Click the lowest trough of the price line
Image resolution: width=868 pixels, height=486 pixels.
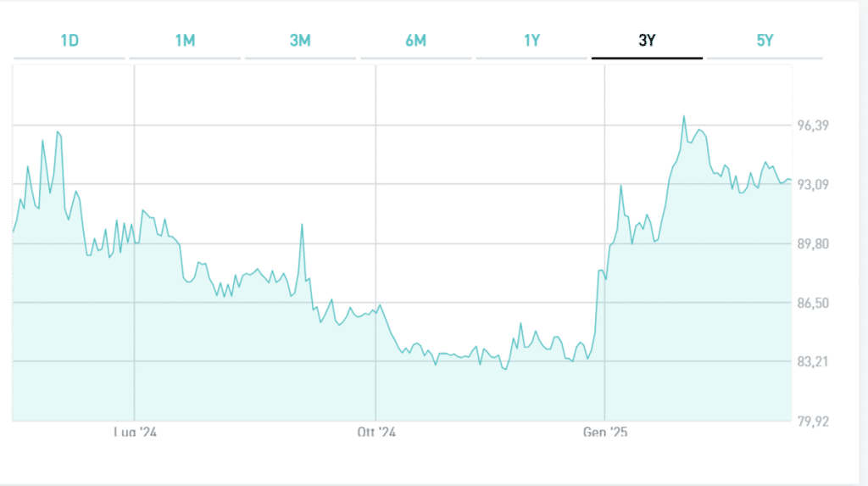tap(505, 370)
